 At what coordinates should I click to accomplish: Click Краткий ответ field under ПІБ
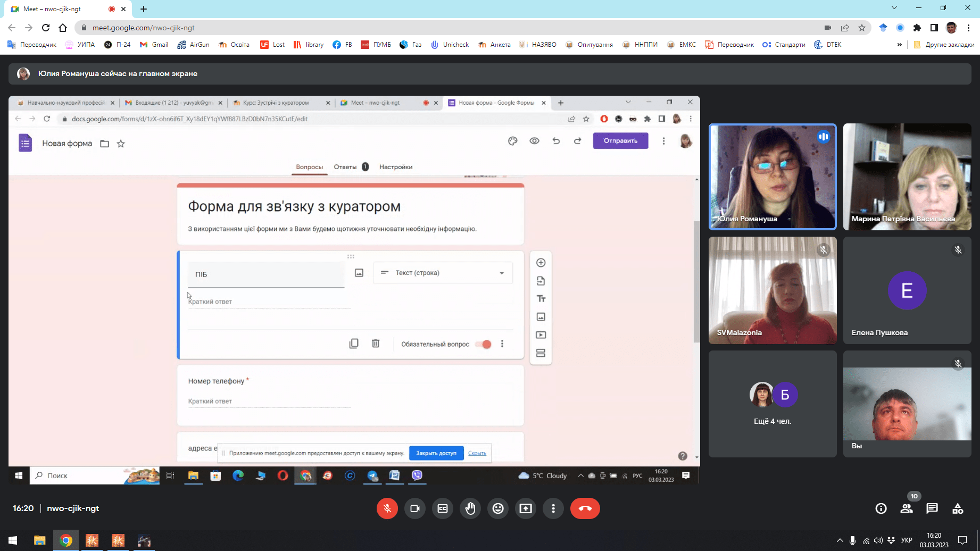click(x=269, y=302)
